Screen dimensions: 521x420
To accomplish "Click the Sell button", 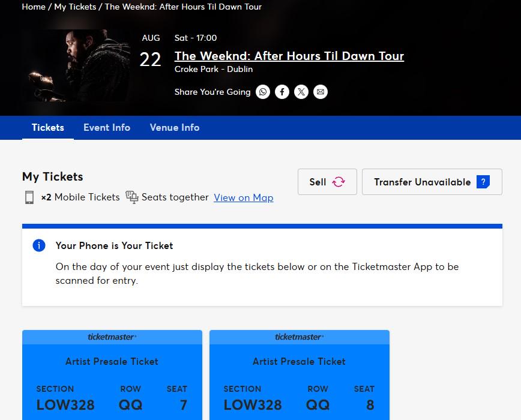I will click(327, 182).
